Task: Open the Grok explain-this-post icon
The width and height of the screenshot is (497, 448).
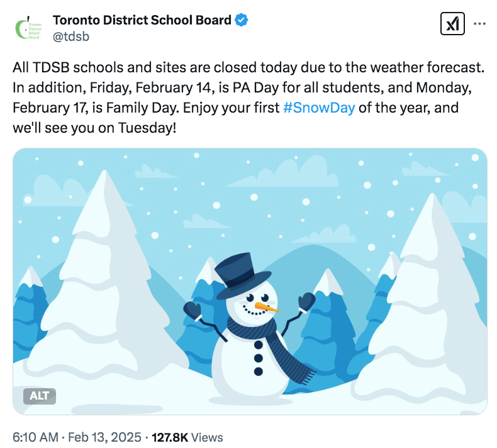Action: [452, 24]
